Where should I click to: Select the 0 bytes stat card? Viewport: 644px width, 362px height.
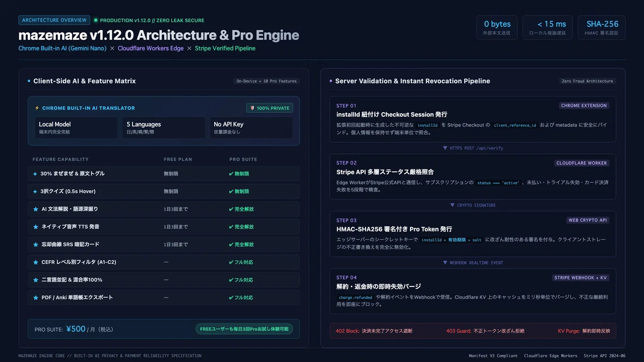click(x=497, y=28)
